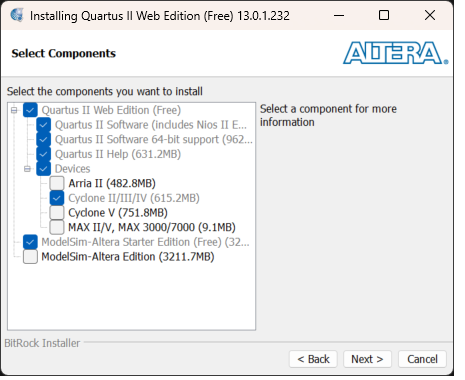Close the installer window

point(430,15)
